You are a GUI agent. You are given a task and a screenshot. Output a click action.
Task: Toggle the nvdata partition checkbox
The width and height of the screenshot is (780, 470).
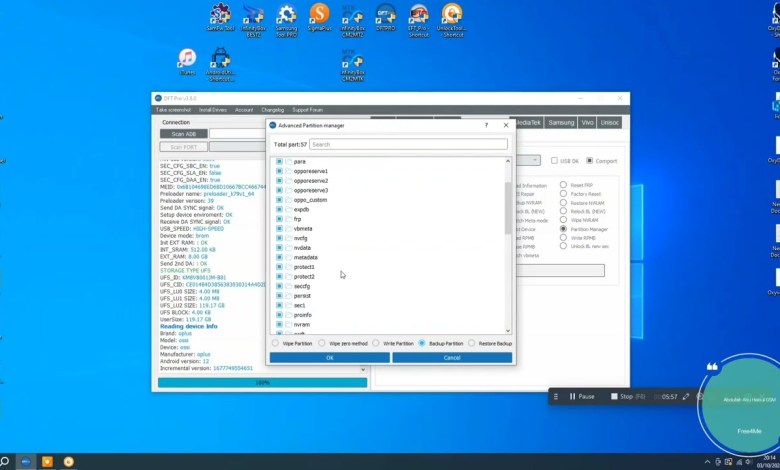279,248
